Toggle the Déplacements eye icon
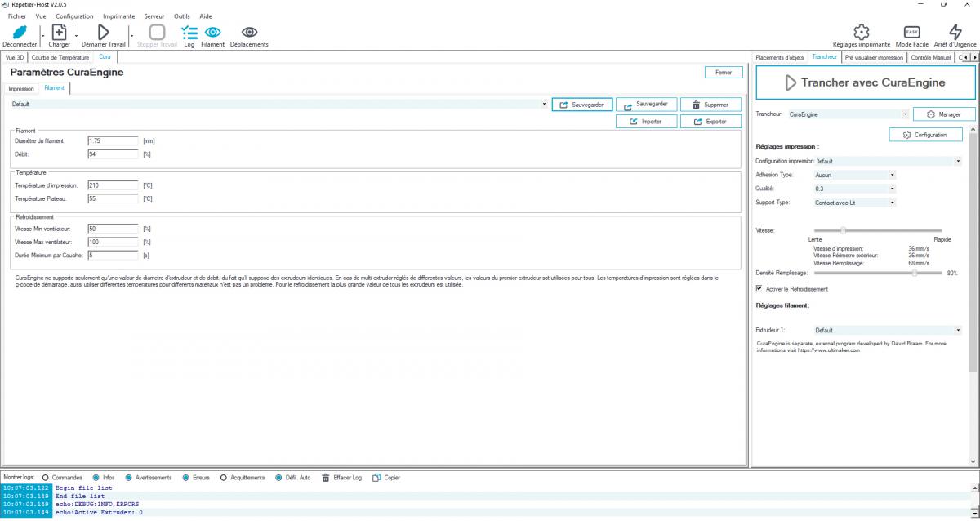Screen dimensions: 980x521 click(249, 31)
